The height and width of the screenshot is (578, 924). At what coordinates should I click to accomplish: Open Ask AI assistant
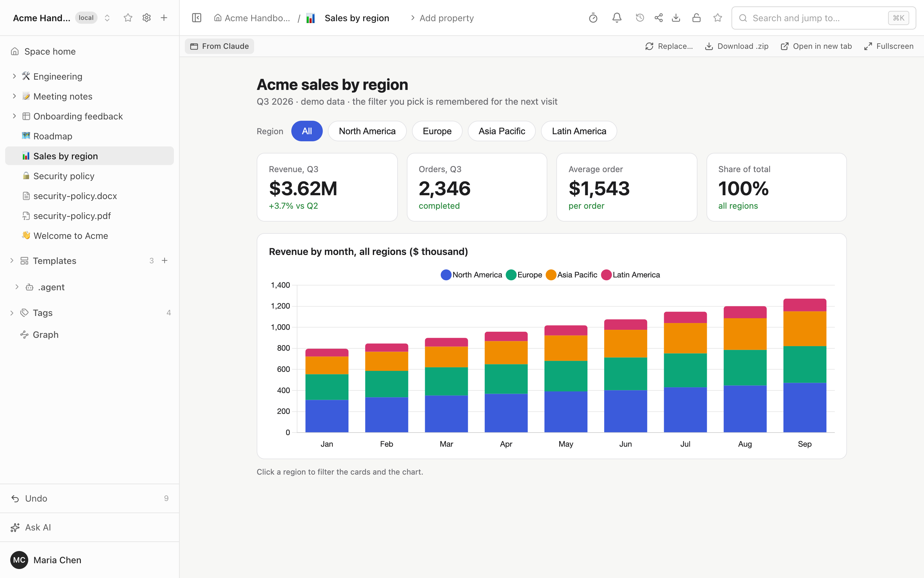pos(89,527)
